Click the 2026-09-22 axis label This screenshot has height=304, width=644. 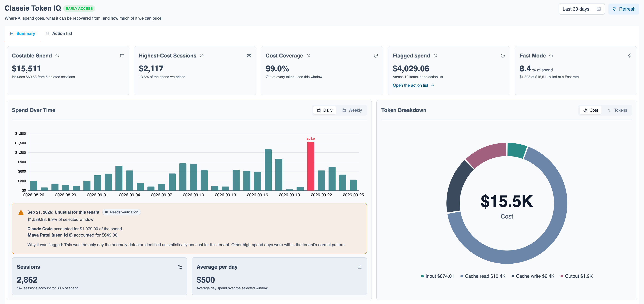tap(321, 195)
